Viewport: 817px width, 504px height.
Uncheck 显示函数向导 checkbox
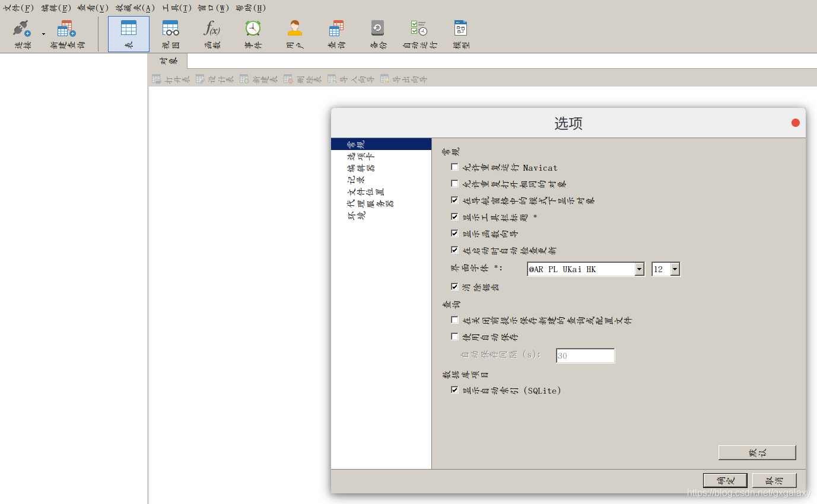pos(455,234)
